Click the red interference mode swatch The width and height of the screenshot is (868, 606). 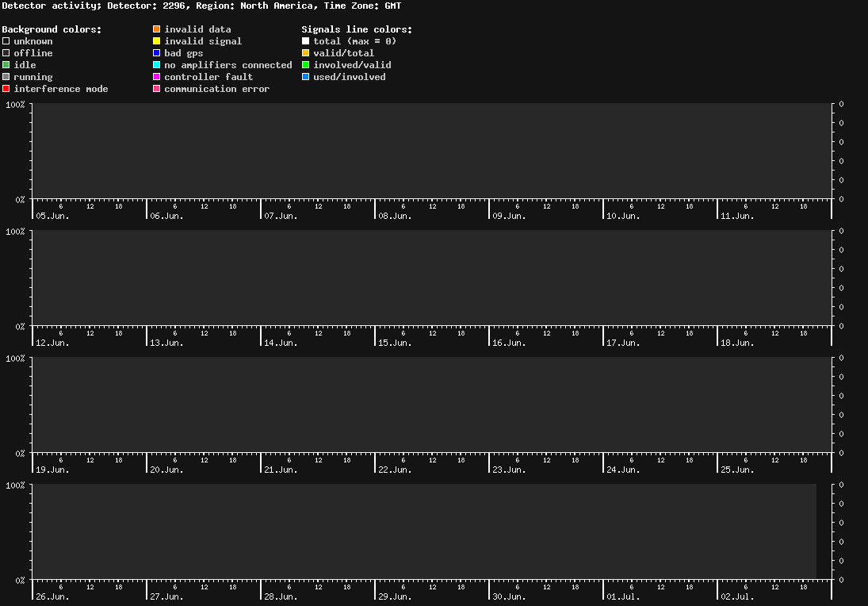point(6,89)
